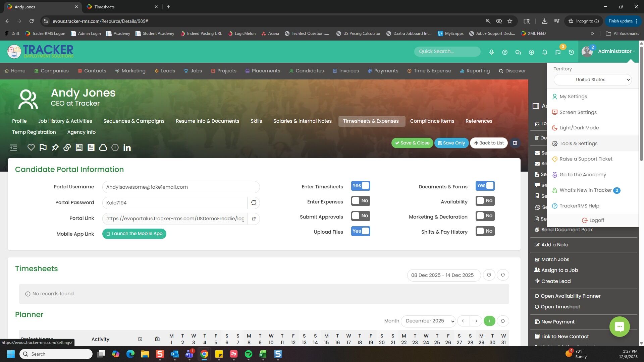Viewport: 644px width, 362px height.
Task: Open the timesheet date range picker
Action: coord(443,275)
